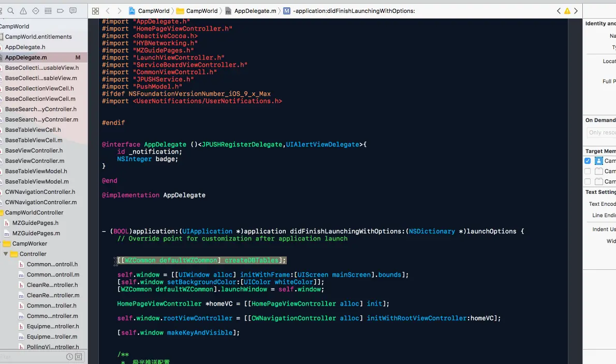
Task: Select the CampWorldController group
Action: pos(34,213)
